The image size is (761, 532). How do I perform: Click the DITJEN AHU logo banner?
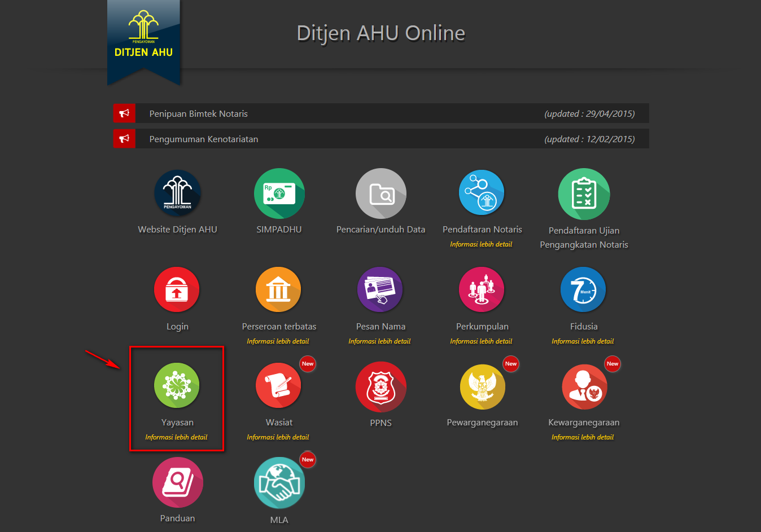pos(143,39)
